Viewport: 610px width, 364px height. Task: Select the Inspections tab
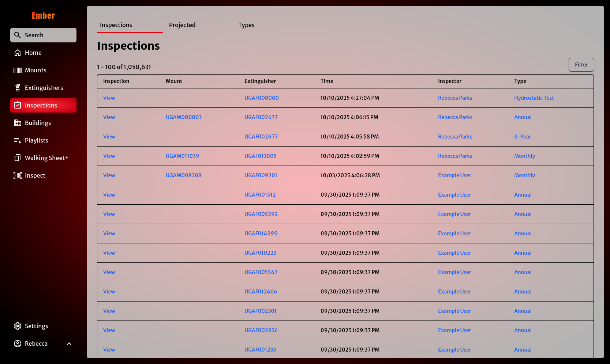(x=116, y=25)
